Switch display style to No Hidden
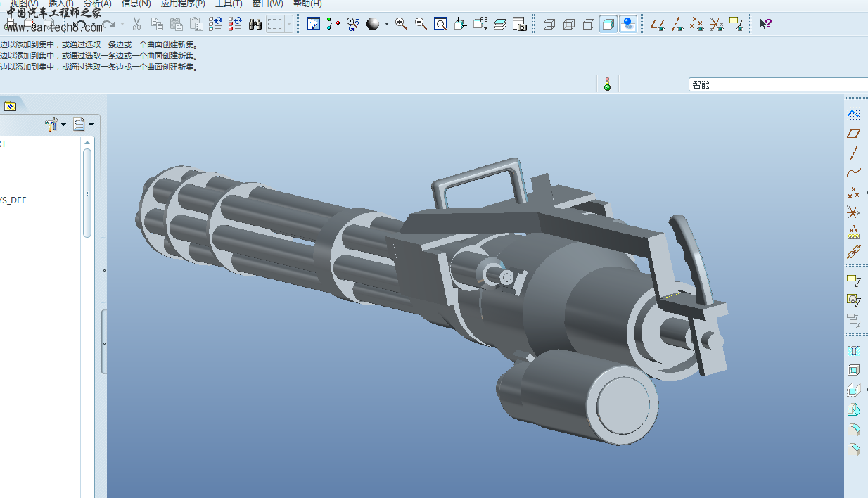This screenshot has width=868, height=498. 589,24
